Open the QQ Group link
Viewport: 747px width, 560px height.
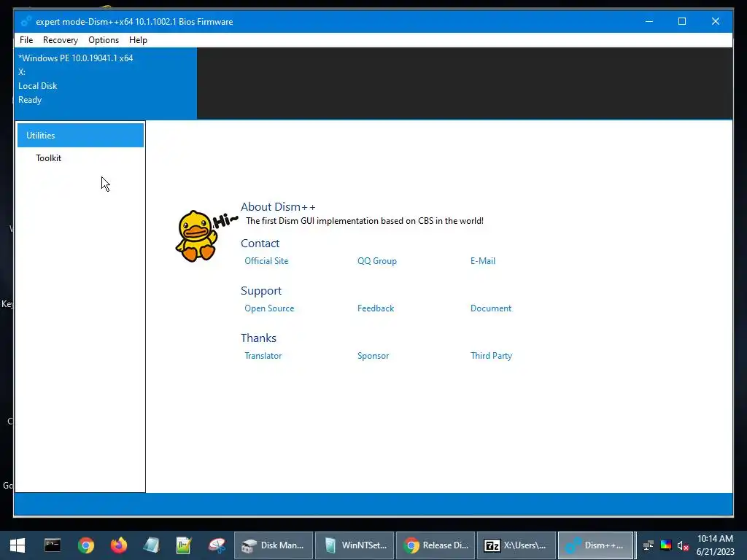pyautogui.click(x=377, y=261)
